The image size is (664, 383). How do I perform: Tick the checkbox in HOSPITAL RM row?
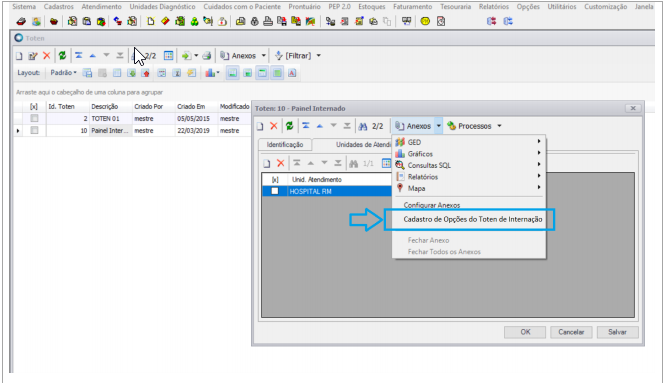275,191
